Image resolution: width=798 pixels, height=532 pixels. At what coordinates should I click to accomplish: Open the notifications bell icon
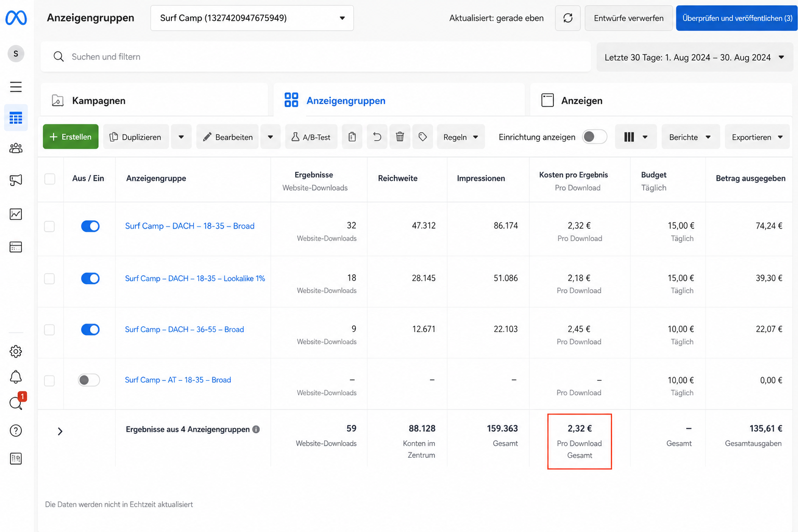[x=16, y=377]
